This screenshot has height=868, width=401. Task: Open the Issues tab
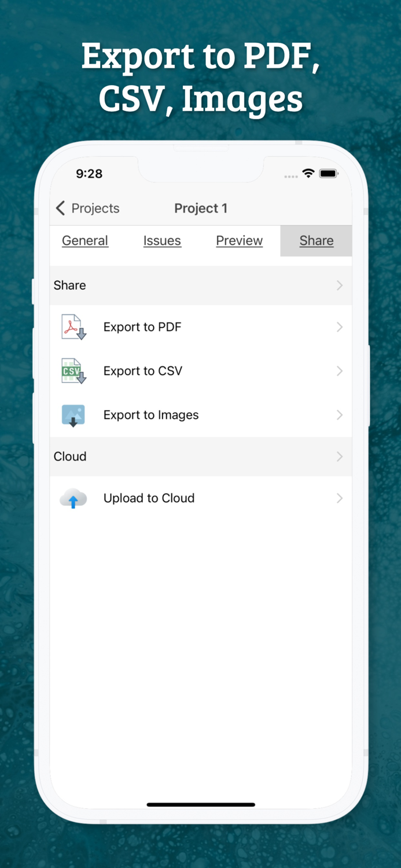(162, 240)
